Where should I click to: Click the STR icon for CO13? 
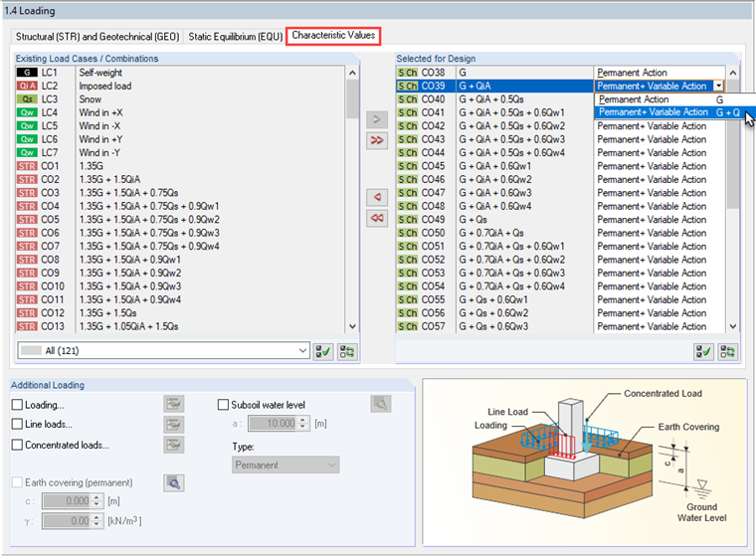pos(27,326)
